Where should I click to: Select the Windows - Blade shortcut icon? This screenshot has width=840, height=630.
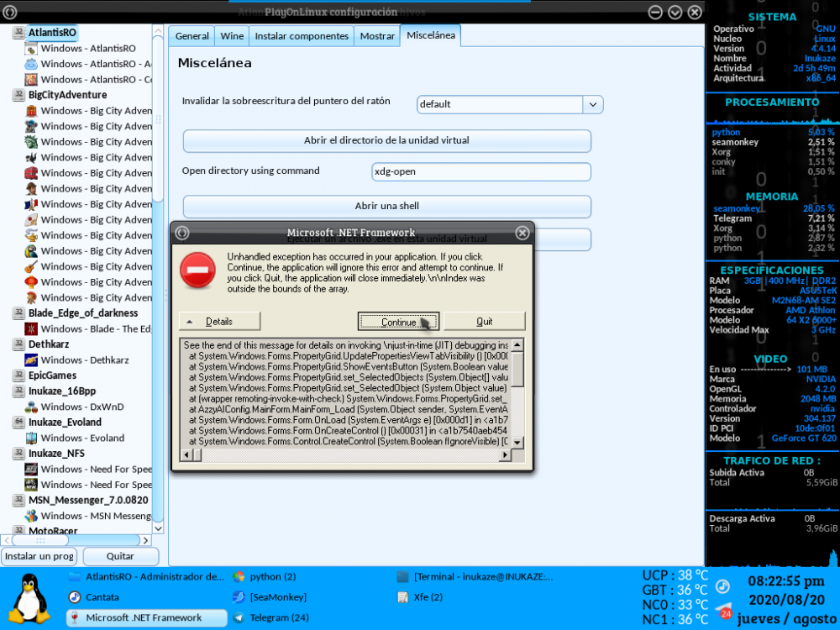pos(31,329)
